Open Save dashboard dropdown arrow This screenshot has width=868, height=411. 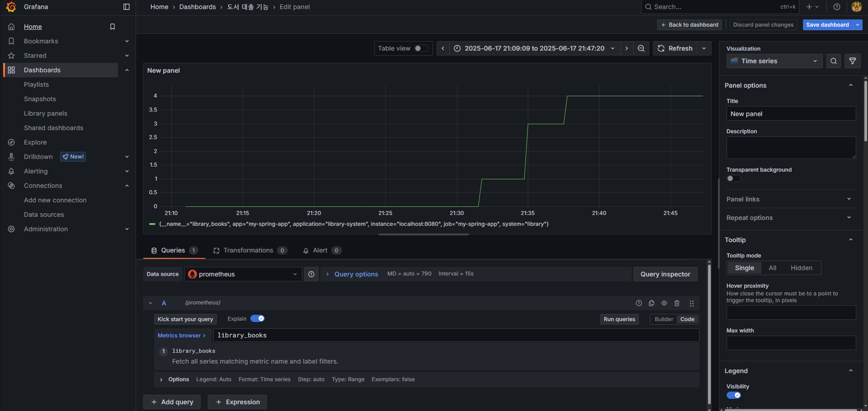click(857, 25)
